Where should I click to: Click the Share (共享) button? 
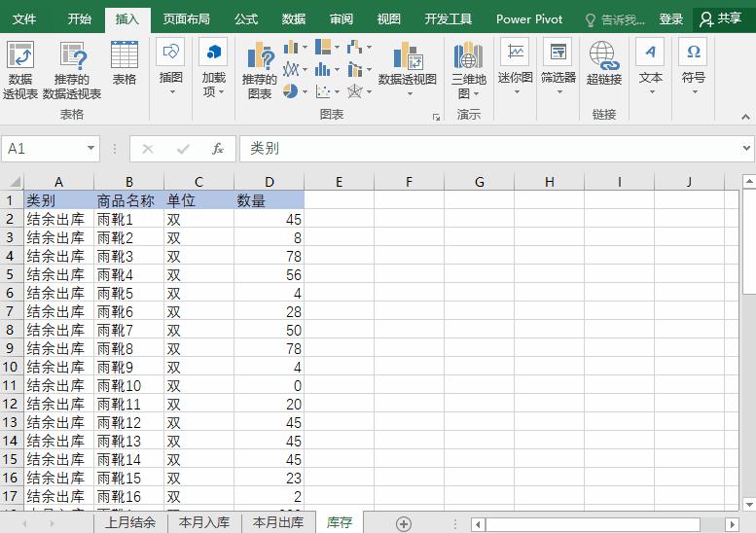(721, 18)
